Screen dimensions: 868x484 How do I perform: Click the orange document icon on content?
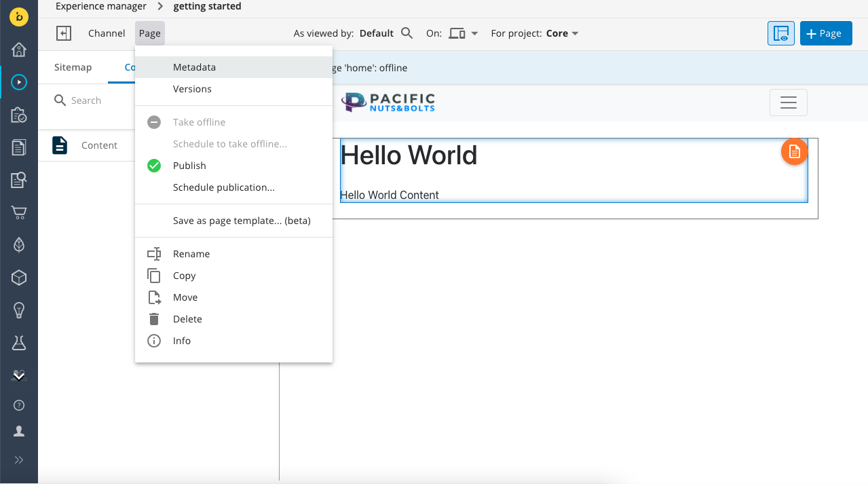tap(794, 152)
